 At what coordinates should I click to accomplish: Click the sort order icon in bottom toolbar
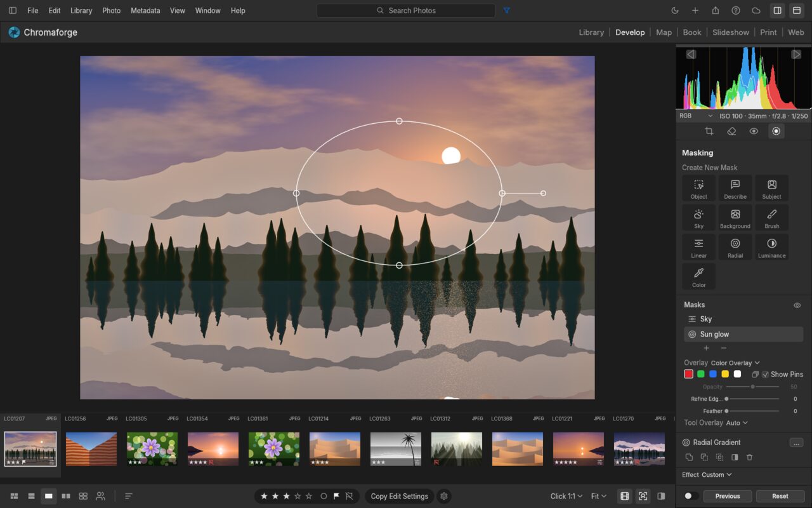coord(129,496)
